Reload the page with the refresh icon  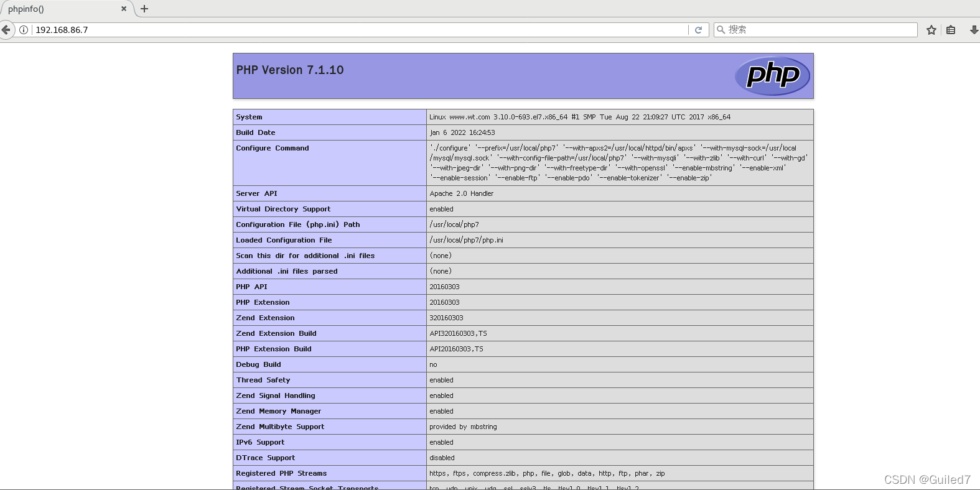[x=698, y=30]
